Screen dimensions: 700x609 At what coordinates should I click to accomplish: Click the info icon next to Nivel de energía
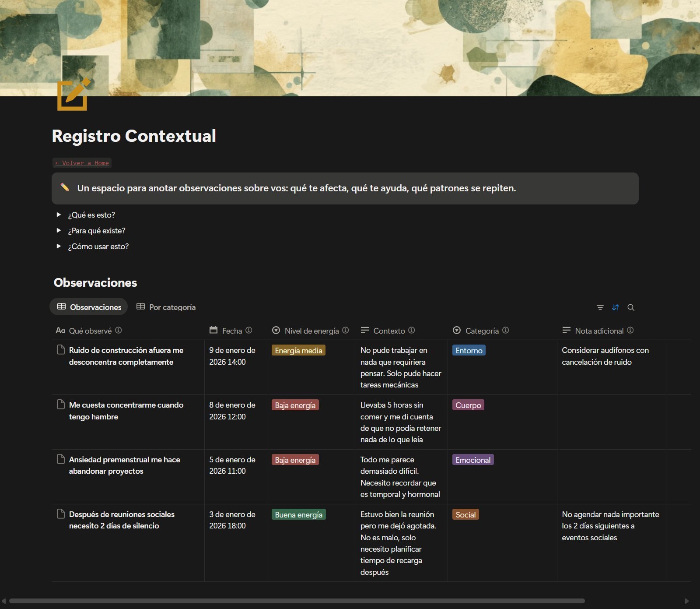(x=346, y=331)
